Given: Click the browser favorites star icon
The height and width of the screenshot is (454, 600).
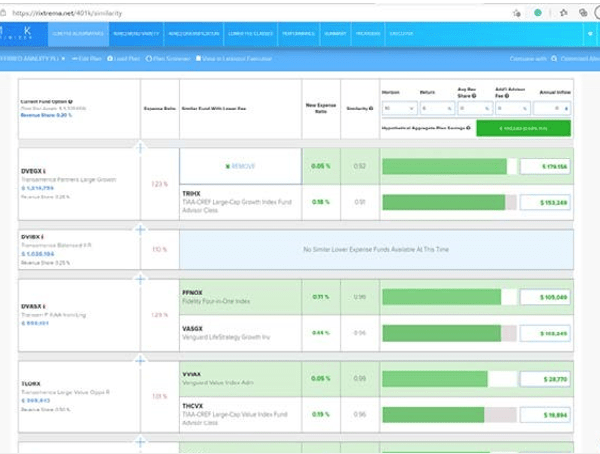Looking at the screenshot, I should click(515, 13).
